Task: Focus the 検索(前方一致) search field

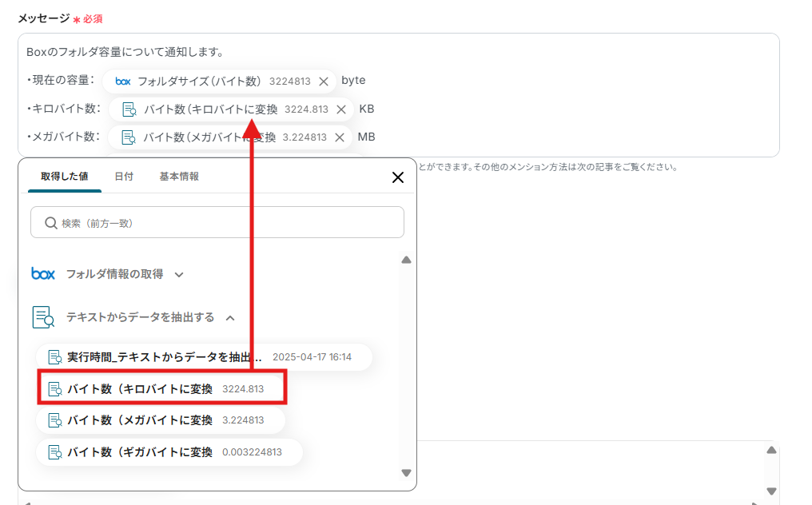Action: [217, 222]
